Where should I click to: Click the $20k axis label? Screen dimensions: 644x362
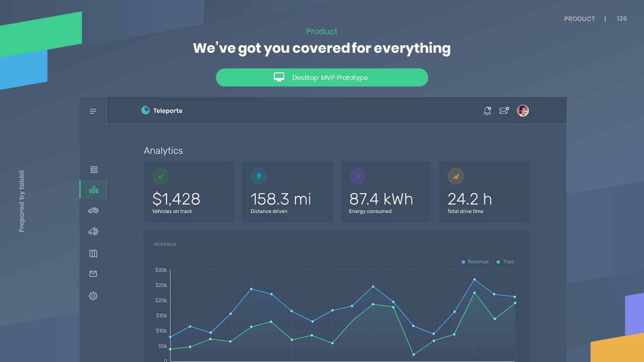point(161,300)
